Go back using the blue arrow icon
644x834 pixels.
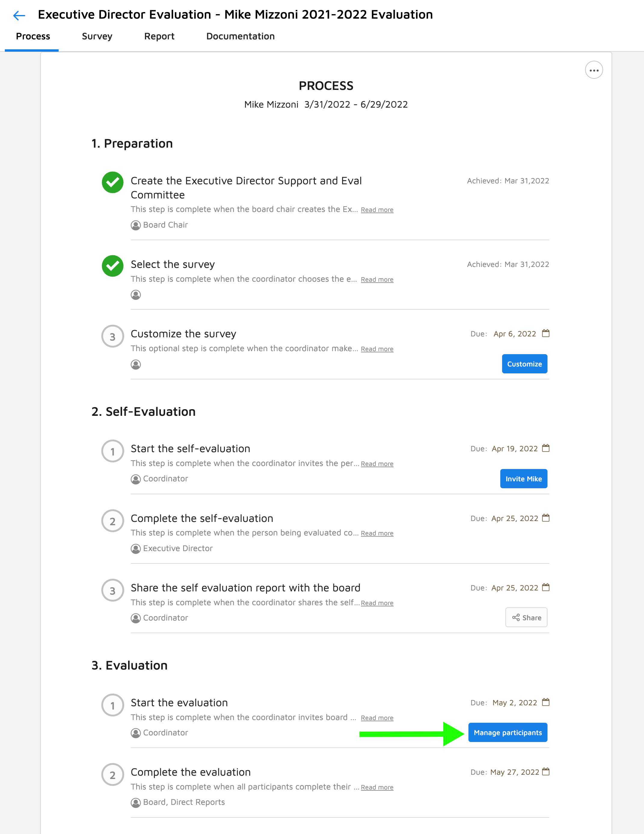coord(19,15)
